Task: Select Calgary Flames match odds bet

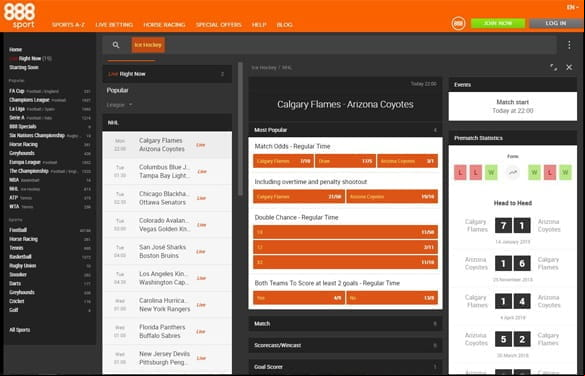Action: coord(283,161)
